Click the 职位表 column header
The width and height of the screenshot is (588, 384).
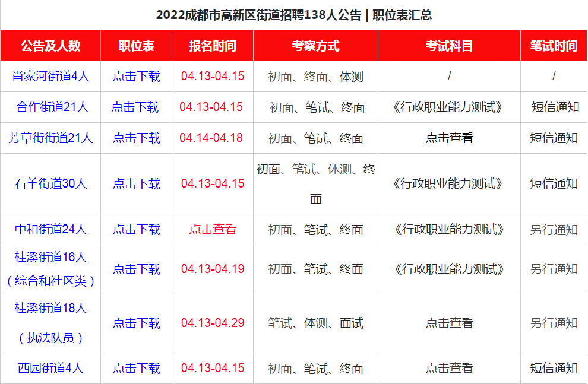coord(137,46)
